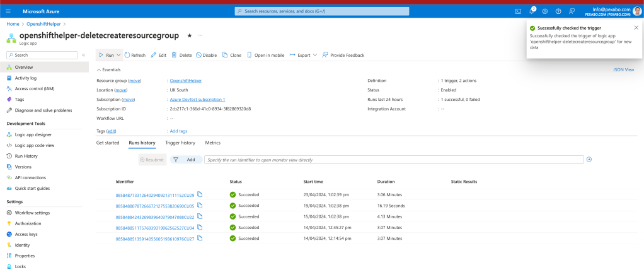Open run 08584877331264029409213111152CU29

tap(155, 195)
